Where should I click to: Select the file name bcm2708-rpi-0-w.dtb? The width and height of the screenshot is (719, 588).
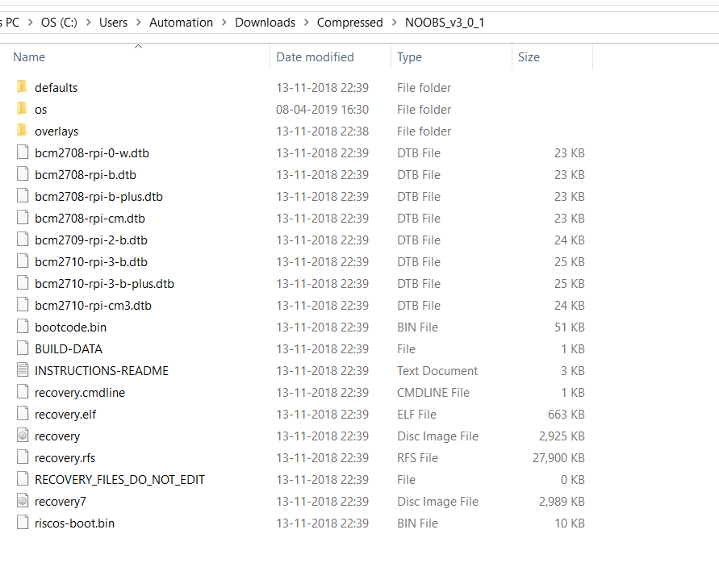(x=92, y=153)
